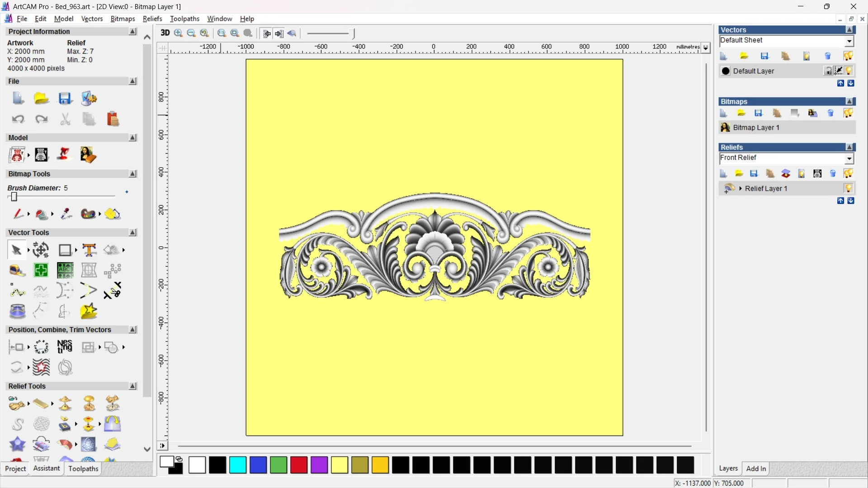Screen dimensions: 868x488
Task: Select the cyan color swatch
Action: tap(238, 465)
